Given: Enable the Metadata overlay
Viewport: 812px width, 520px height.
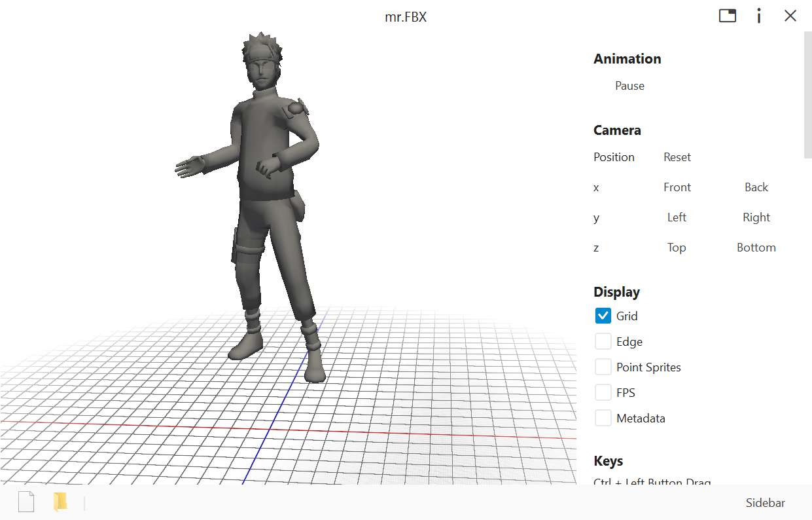Looking at the screenshot, I should [603, 418].
